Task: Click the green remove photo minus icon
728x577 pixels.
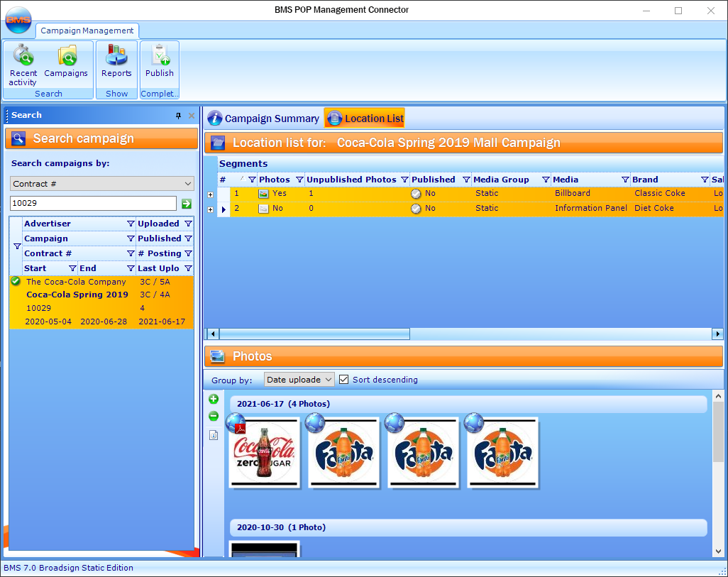Action: pyautogui.click(x=214, y=417)
